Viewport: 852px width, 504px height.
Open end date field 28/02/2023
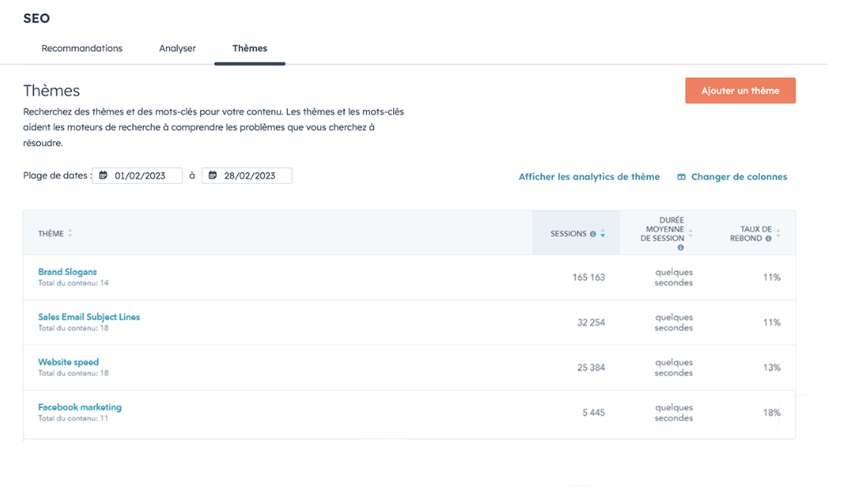[247, 176]
